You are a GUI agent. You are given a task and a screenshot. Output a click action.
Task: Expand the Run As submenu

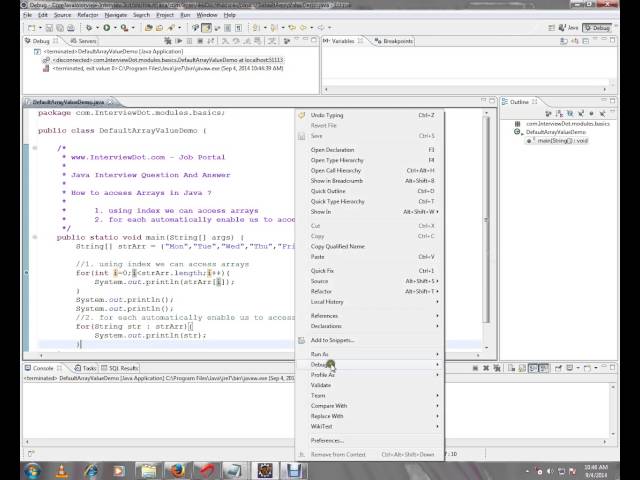(371, 354)
